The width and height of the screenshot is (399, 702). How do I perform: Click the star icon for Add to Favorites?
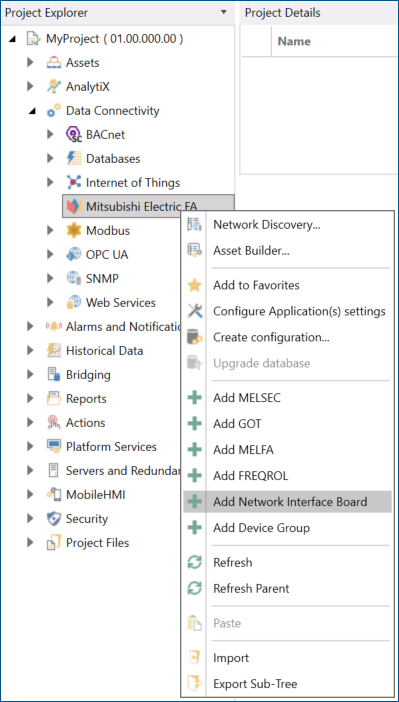194,285
